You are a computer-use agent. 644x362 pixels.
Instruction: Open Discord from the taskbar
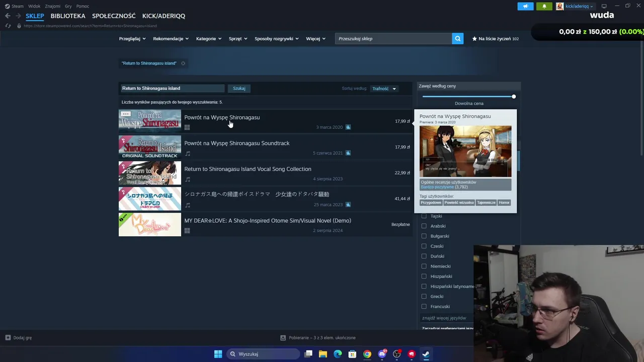click(x=382, y=354)
